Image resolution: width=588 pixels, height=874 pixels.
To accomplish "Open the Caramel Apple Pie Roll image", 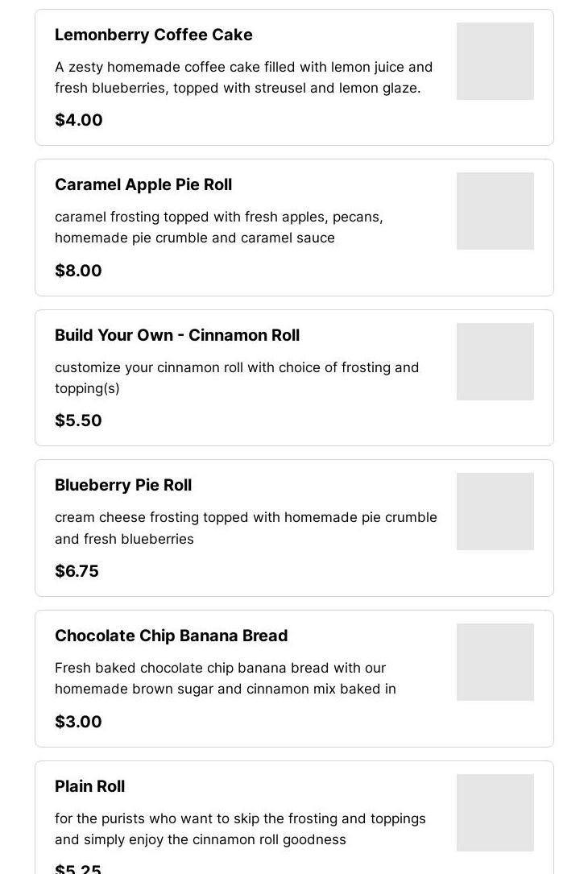I will (495, 211).
